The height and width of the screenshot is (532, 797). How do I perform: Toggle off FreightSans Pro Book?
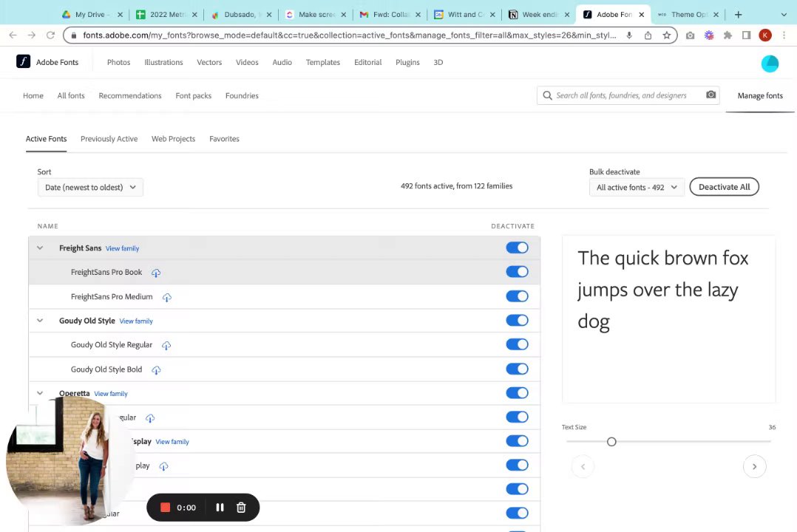(517, 271)
